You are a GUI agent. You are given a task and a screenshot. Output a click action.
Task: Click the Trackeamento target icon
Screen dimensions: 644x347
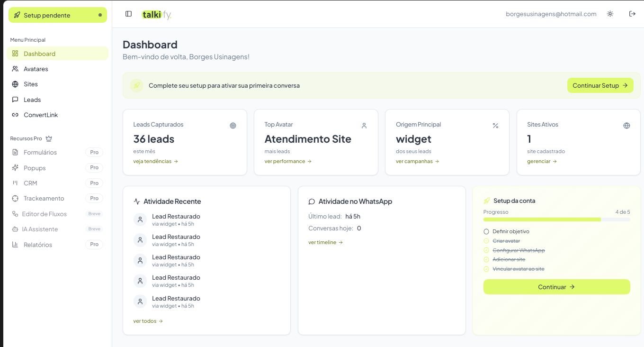pos(15,198)
